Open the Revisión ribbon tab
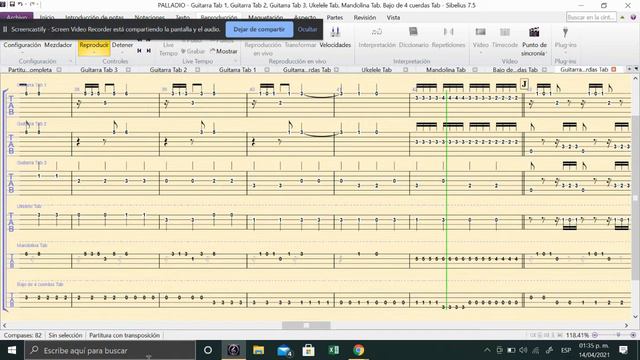The height and width of the screenshot is (360, 640). click(364, 18)
